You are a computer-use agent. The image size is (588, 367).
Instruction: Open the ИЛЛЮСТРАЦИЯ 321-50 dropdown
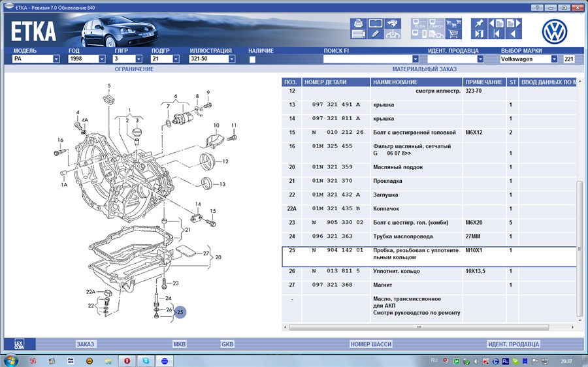(231, 59)
